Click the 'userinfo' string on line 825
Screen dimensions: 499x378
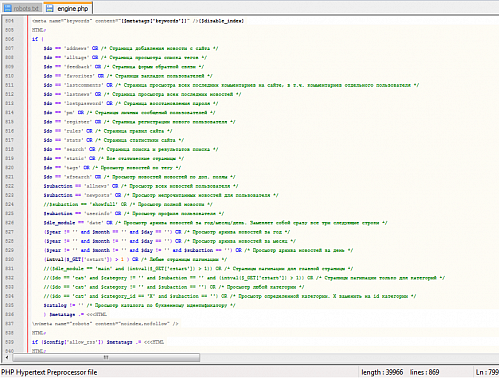(98, 214)
